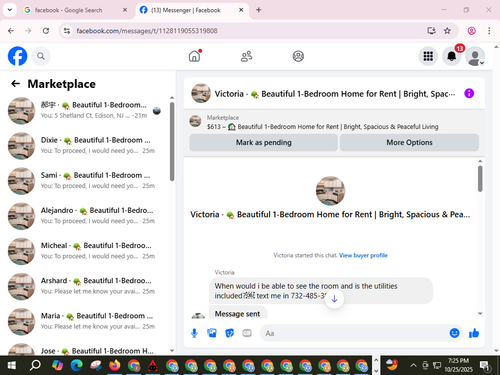
Task: Click the voice clip microphone icon
Action: [194, 333]
